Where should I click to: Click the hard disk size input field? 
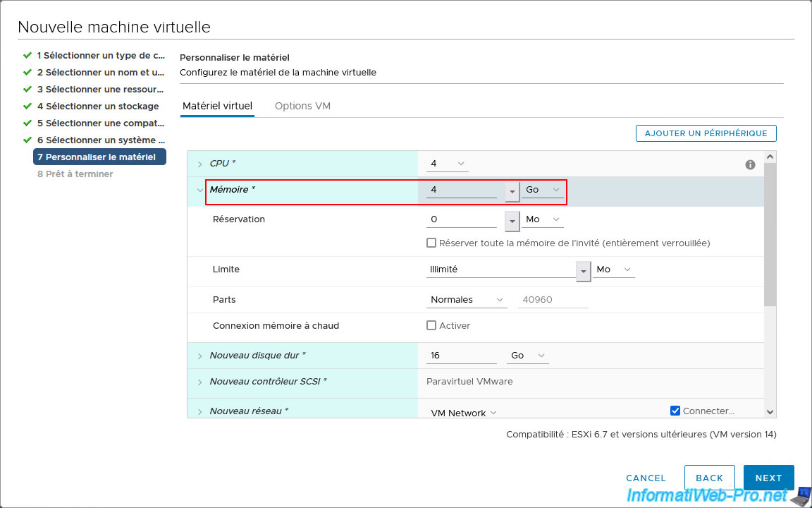point(462,356)
